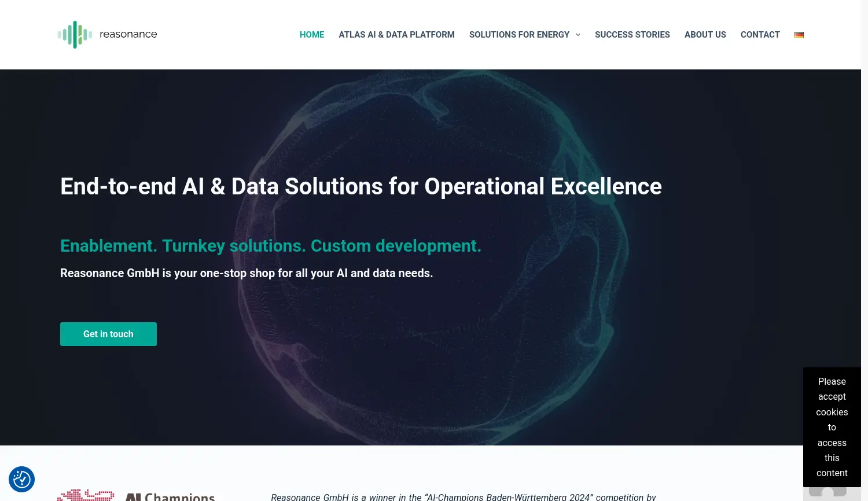Screen dimensions: 868x501
Task: Click the AI-Champions Baden-Württemberg 2024 text
Action: (x=509, y=497)
